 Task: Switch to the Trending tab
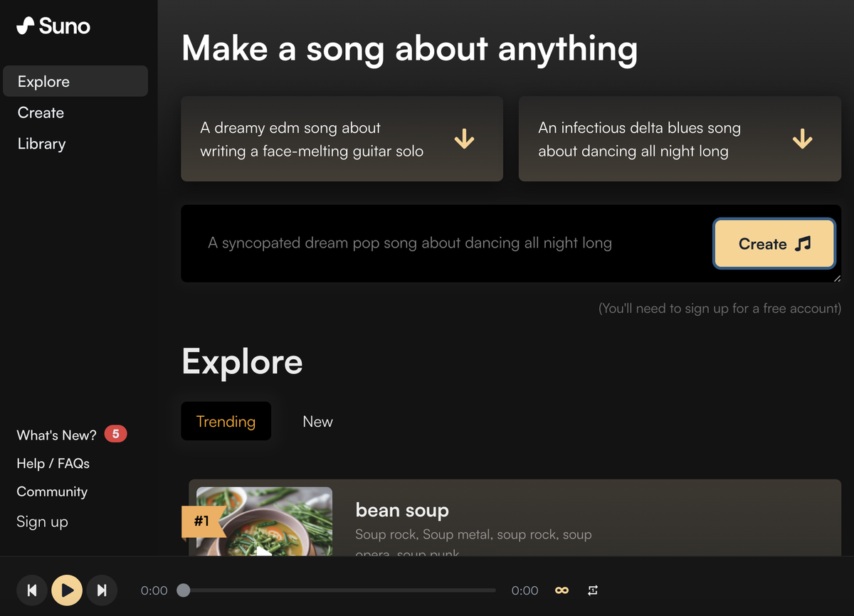pyautogui.click(x=226, y=421)
